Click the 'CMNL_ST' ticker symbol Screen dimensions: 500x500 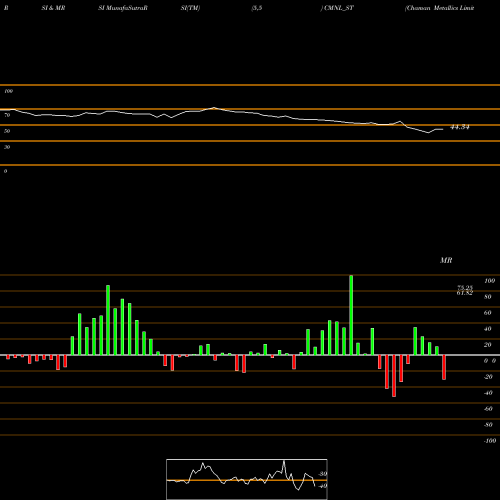[339, 8]
